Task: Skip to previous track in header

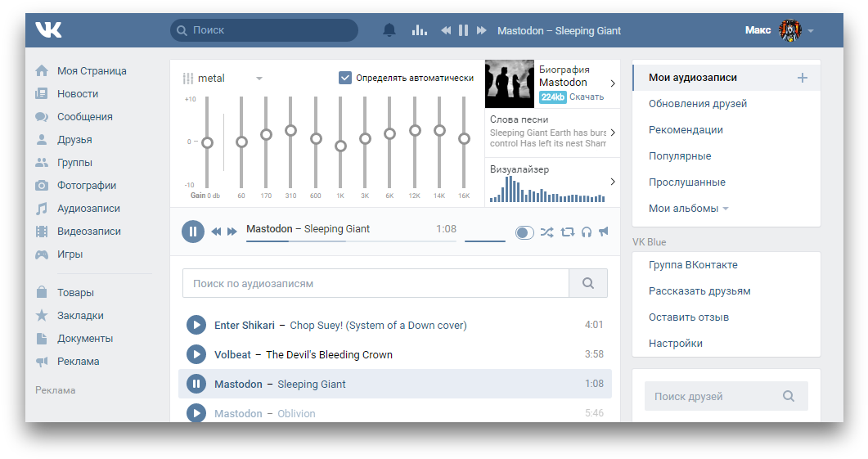Action: click(x=446, y=30)
